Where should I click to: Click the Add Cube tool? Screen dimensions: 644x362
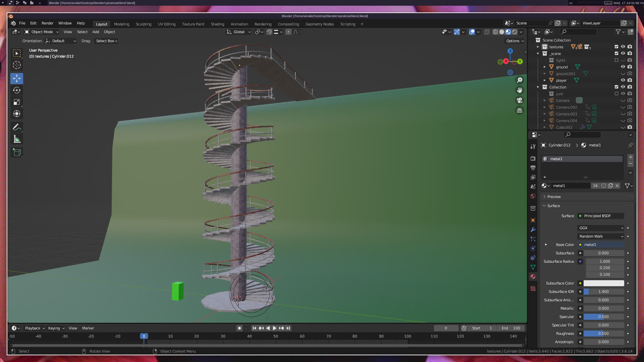click(x=17, y=153)
